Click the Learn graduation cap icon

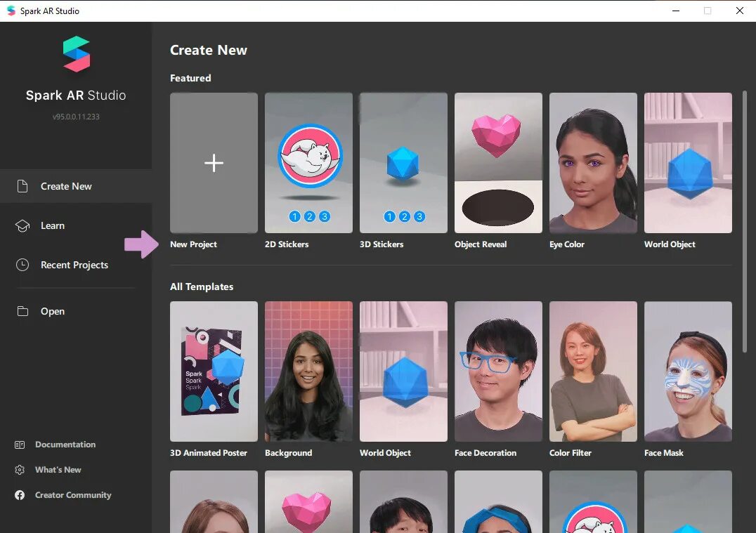(x=22, y=225)
